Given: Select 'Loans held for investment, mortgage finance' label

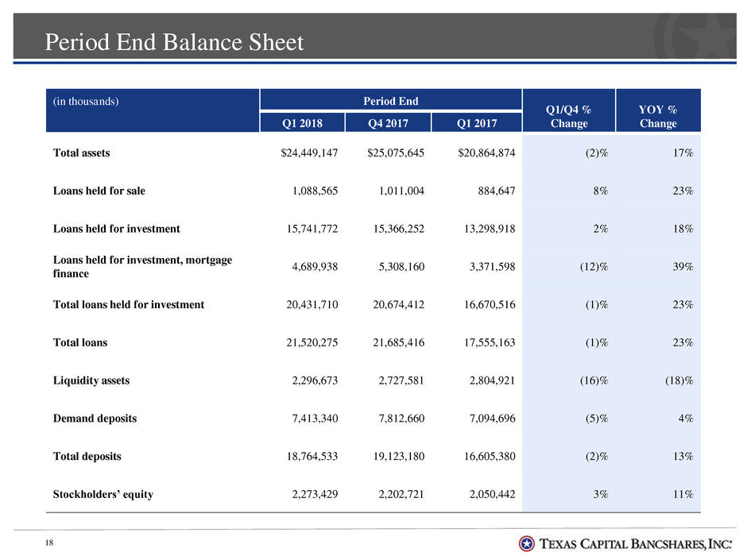Looking at the screenshot, I should (x=142, y=267).
